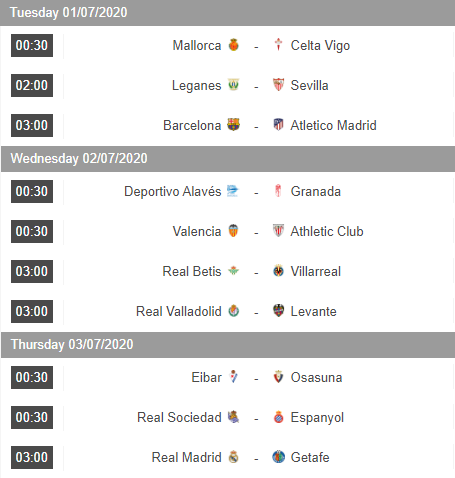This screenshot has height=478, width=455.
Task: Select the Tuesday 01/07/2020 date header
Action: tap(227, 13)
